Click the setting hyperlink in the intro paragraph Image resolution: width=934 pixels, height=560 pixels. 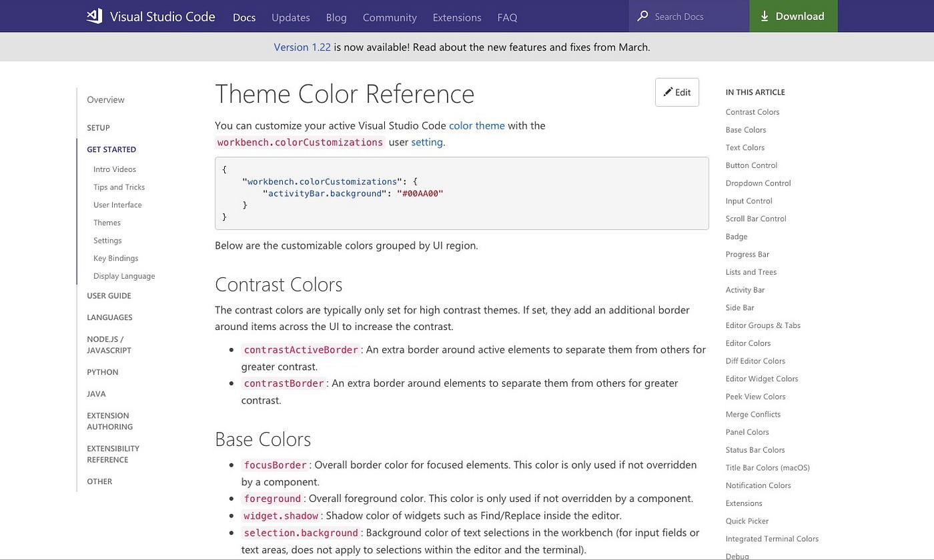[426, 142]
